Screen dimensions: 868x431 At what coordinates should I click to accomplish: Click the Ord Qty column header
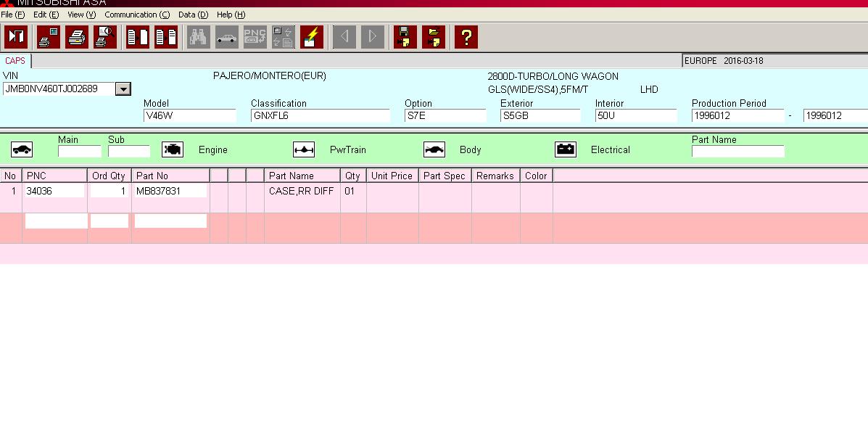[109, 176]
